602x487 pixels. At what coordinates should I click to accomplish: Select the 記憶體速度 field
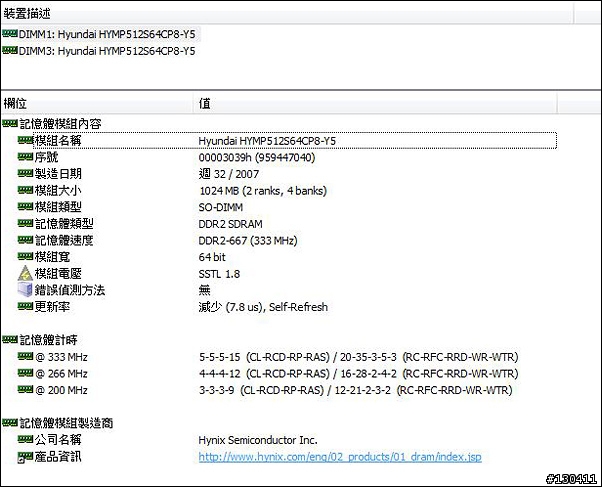[64, 240]
